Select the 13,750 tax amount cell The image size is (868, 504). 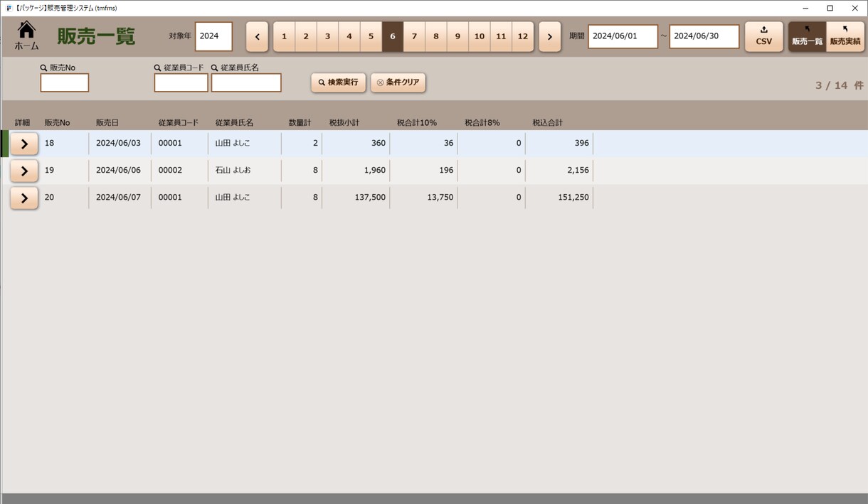point(423,198)
